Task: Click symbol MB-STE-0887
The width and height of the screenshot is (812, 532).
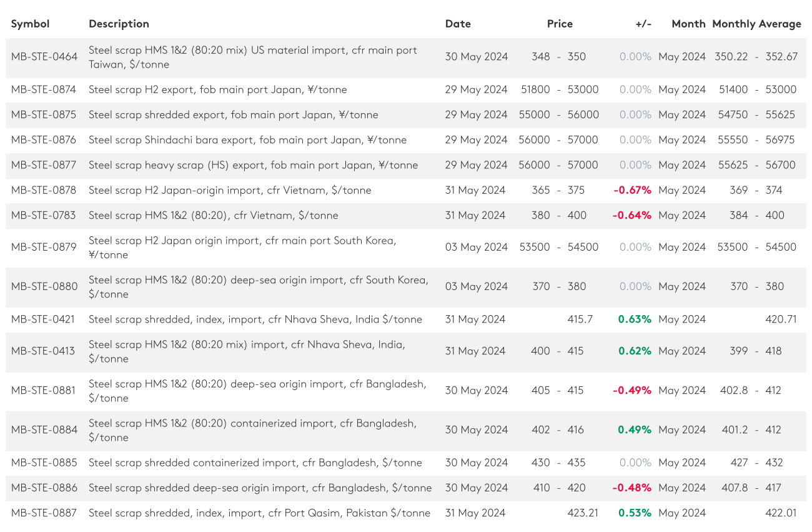Action: pos(44,513)
